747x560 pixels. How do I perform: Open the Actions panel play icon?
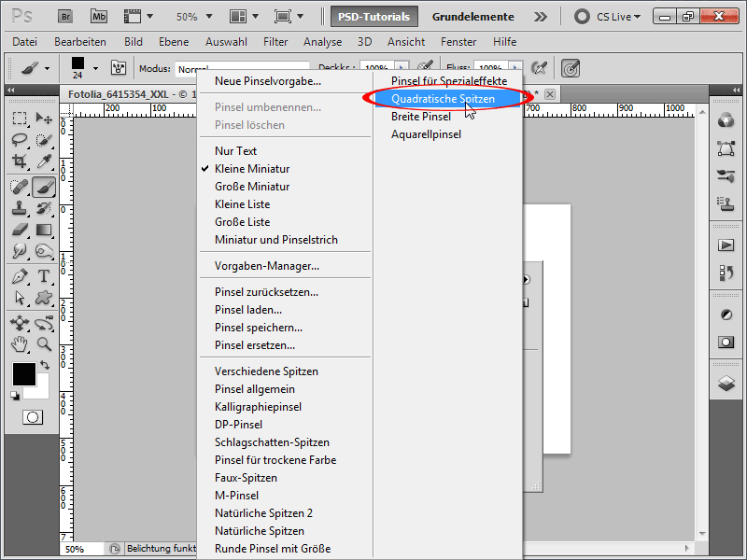[726, 245]
